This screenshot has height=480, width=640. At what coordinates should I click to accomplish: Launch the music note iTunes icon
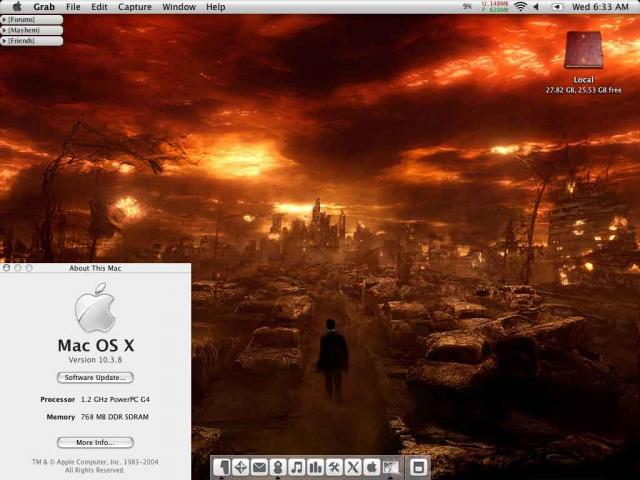point(297,467)
